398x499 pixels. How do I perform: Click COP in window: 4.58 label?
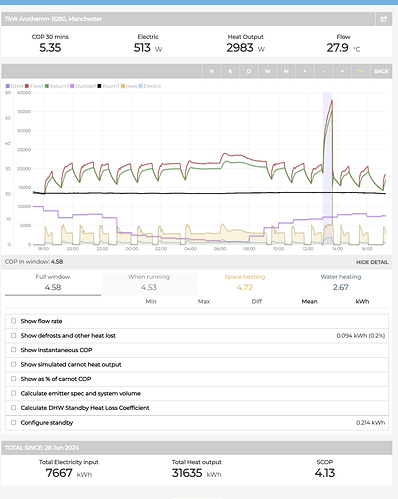(34, 262)
